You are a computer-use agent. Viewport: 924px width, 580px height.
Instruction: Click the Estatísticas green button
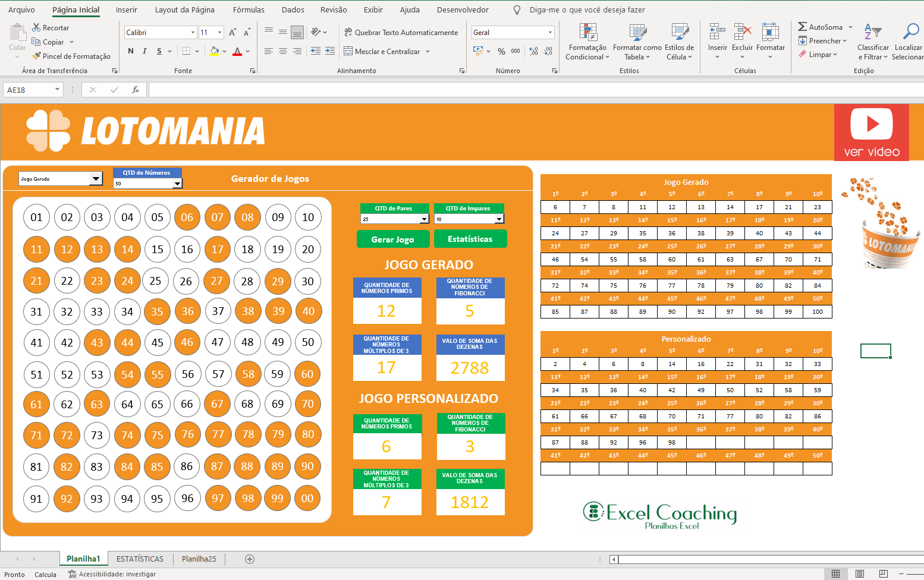pyautogui.click(x=470, y=239)
